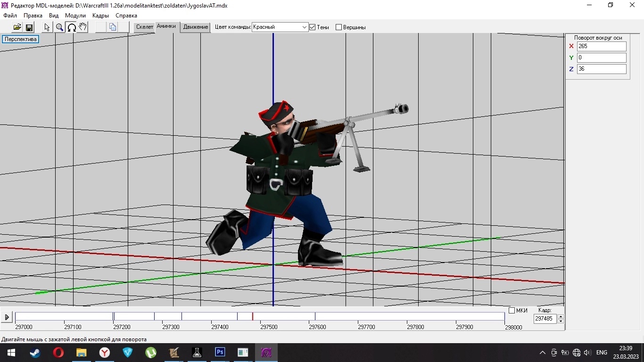Switch to the Скелет tab

click(144, 27)
